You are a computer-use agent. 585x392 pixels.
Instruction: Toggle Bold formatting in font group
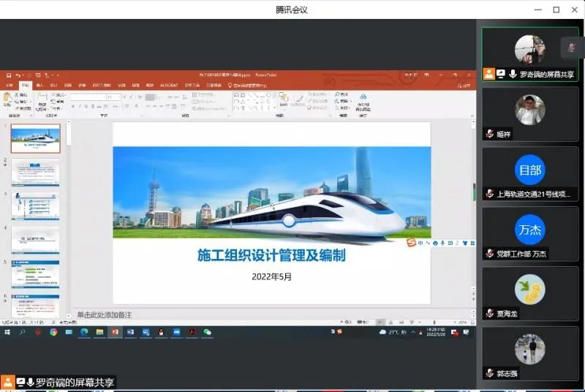point(73,107)
